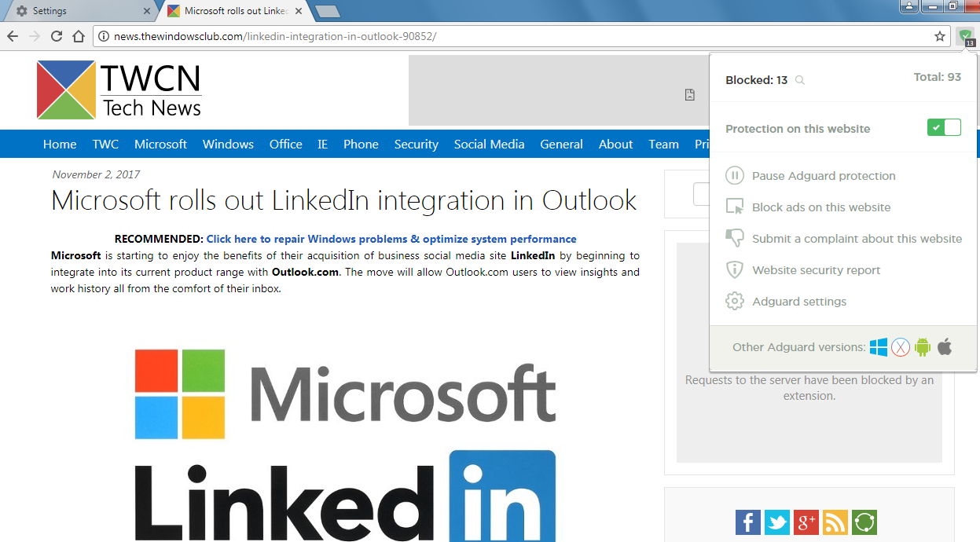This screenshot has width=980, height=542.
Task: Open the General nav menu
Action: (x=561, y=144)
